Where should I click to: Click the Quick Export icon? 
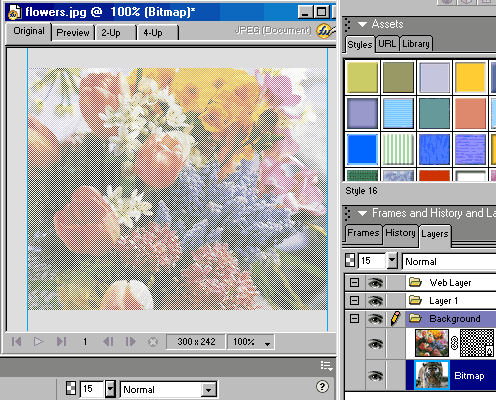(x=325, y=31)
